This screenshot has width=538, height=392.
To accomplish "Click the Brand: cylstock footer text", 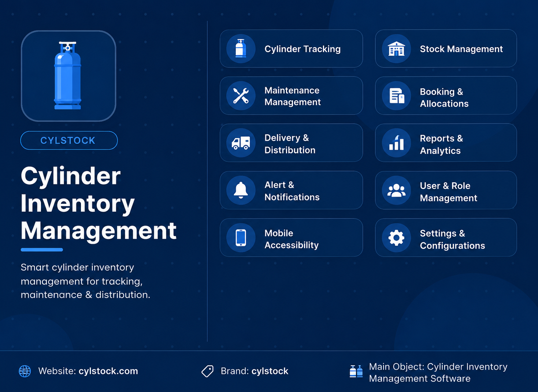I will tap(255, 371).
